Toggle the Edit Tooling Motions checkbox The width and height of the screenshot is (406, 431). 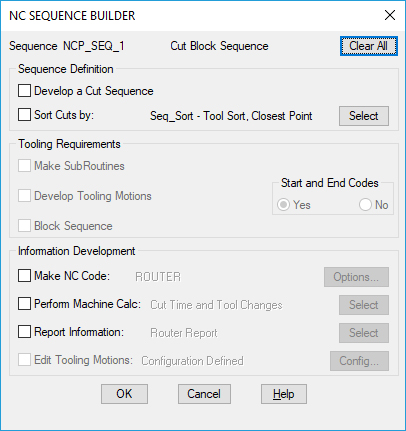point(24,360)
